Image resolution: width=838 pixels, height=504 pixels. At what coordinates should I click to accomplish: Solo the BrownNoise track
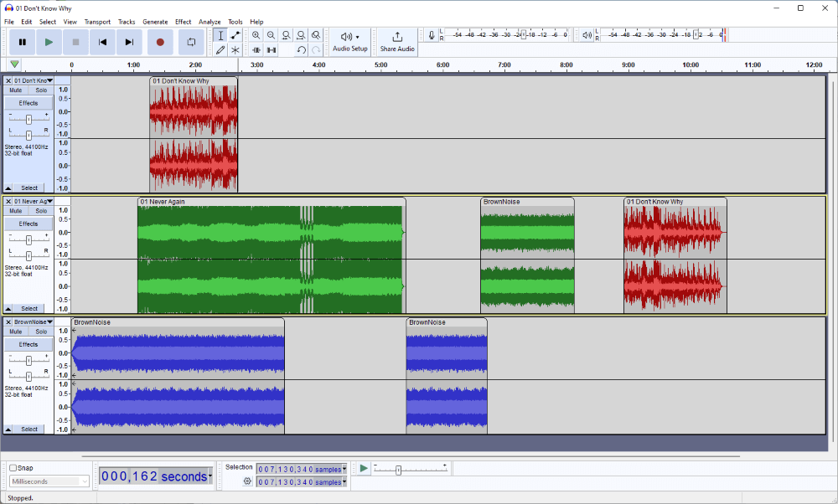pos(41,332)
